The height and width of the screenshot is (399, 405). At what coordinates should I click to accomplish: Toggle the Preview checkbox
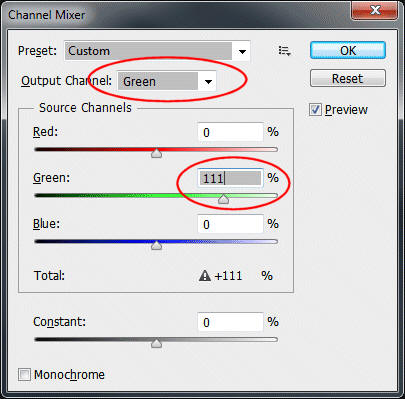tap(315, 110)
